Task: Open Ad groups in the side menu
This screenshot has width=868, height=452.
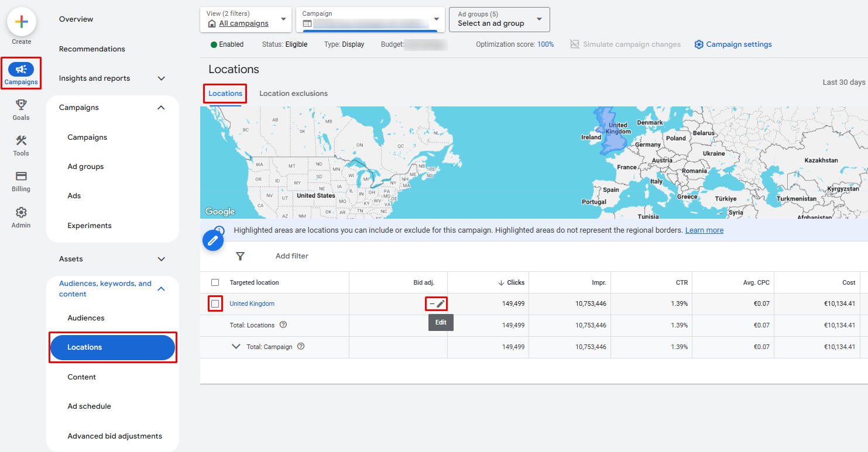Action: click(x=85, y=167)
